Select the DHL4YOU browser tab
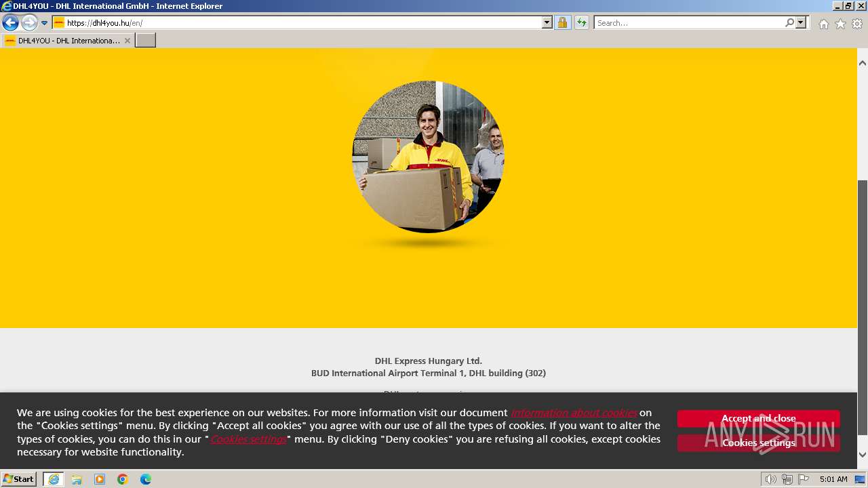The height and width of the screenshot is (488, 868). (68, 41)
